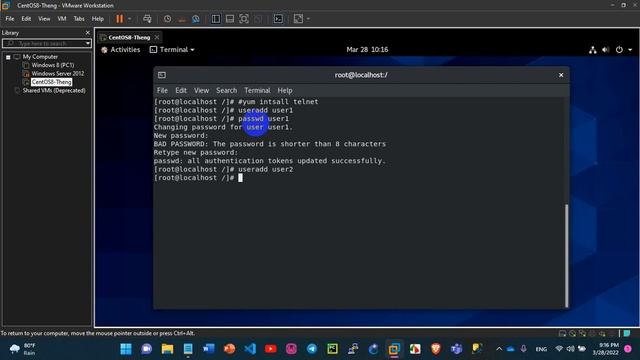This screenshot has height=360, width=640.
Task: Close the CentOS8-Theng VM tab
Action: click(x=157, y=37)
